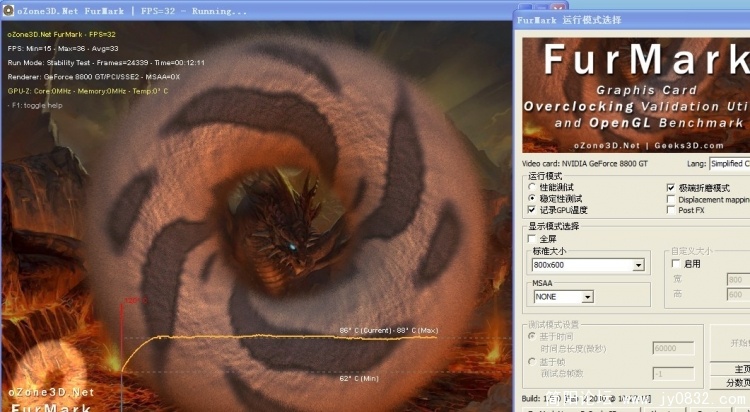Click the '62° C (Min)' temperature label
750x412 pixels.
click(359, 379)
